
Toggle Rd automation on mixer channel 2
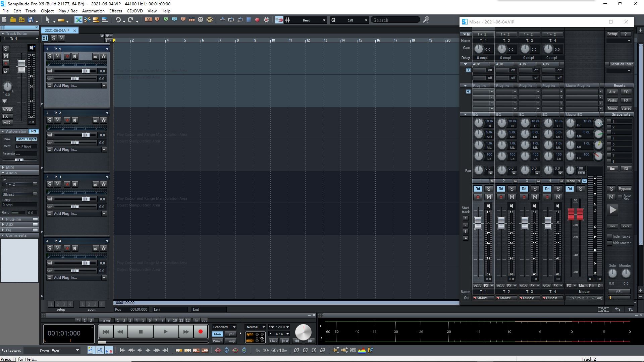pos(501,189)
